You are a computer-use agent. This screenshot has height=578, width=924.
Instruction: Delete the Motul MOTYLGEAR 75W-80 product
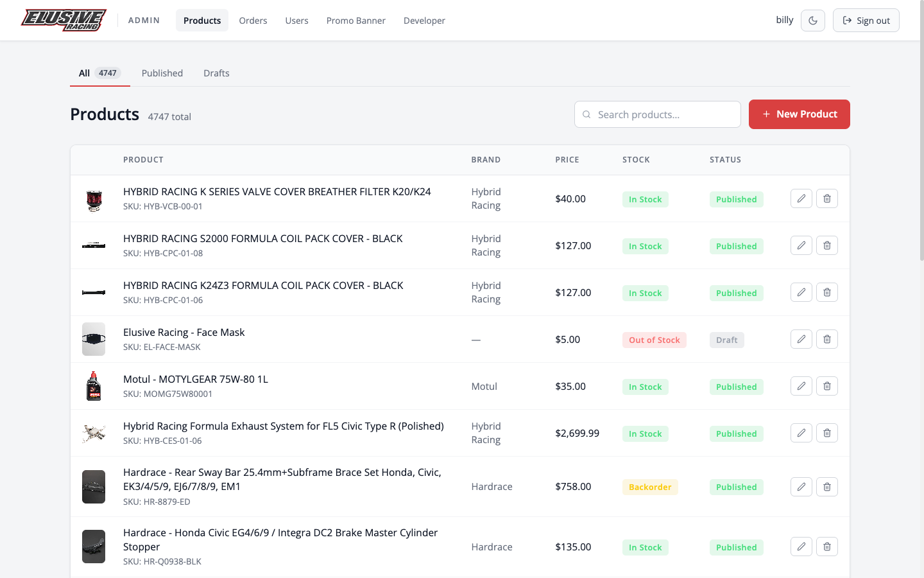click(827, 386)
